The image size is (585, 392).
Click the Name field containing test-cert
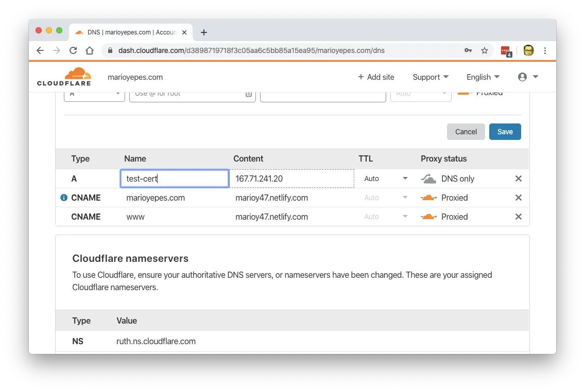(175, 179)
